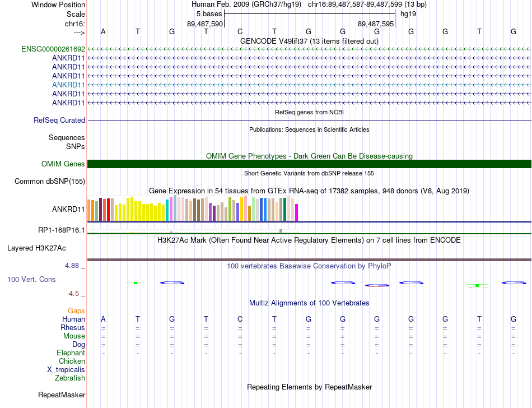Image resolution: width=532 pixels, height=408 pixels.
Task: Click the 89,487,595 position marker
Action: tap(376, 24)
